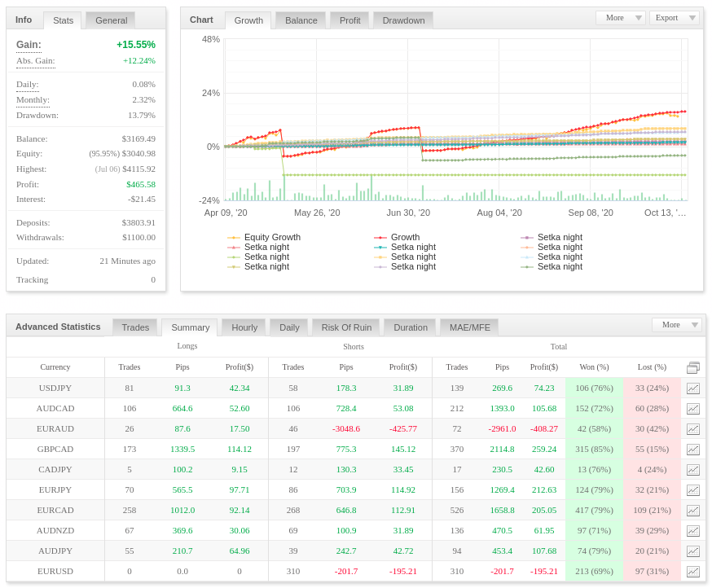This screenshot has width=712, height=588.
Task: Click the $3169.49 balance value
Action: coord(138,139)
